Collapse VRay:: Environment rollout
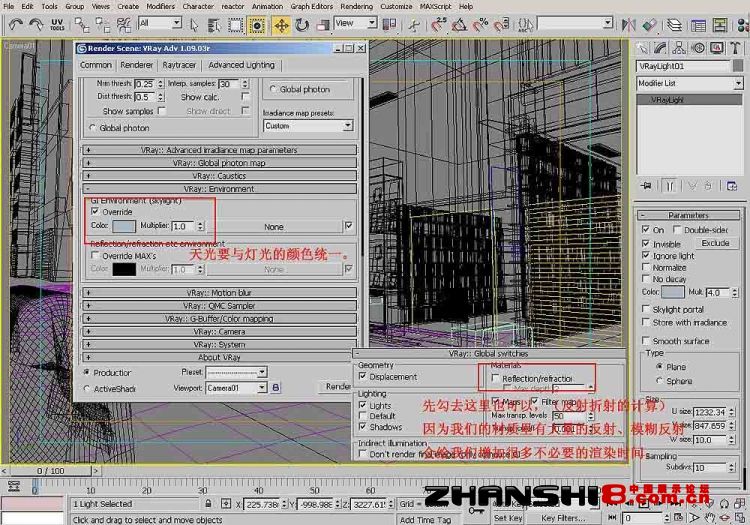750x525 pixels. pyautogui.click(x=220, y=188)
